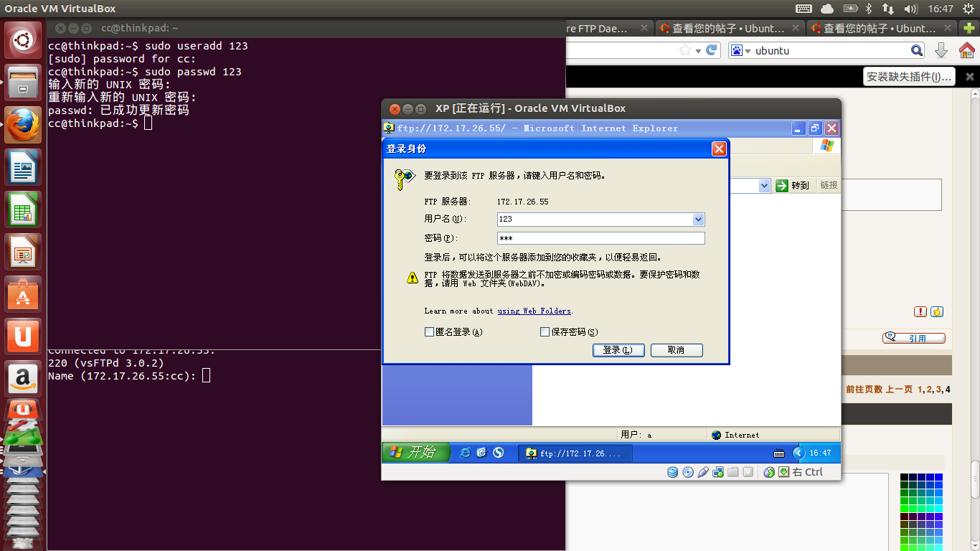
Task: Click the XP tray keyboard icon
Action: tap(780, 453)
